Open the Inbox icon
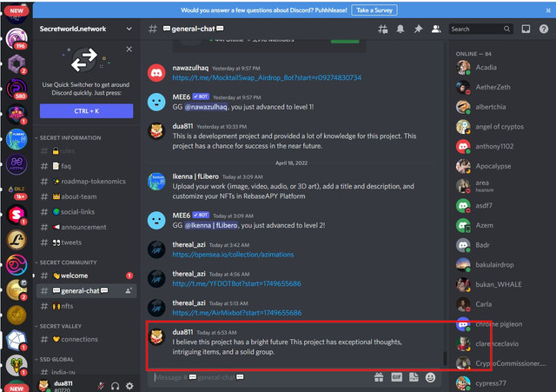This screenshot has height=392, width=556. [x=526, y=29]
